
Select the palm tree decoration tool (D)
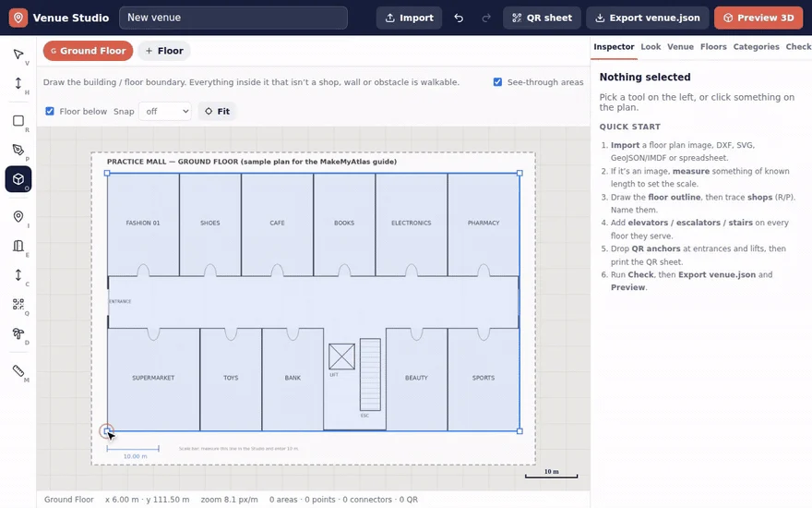18,333
